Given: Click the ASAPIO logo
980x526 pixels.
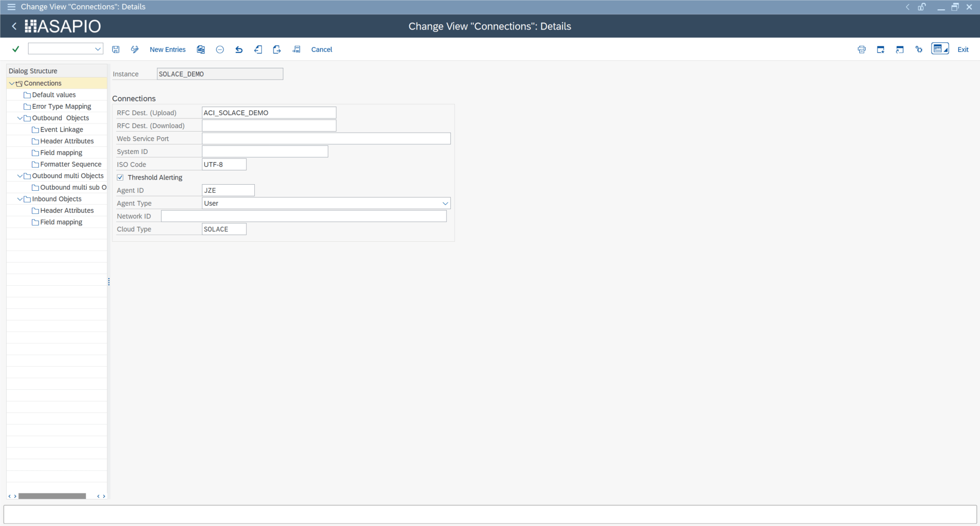Looking at the screenshot, I should 63,26.
